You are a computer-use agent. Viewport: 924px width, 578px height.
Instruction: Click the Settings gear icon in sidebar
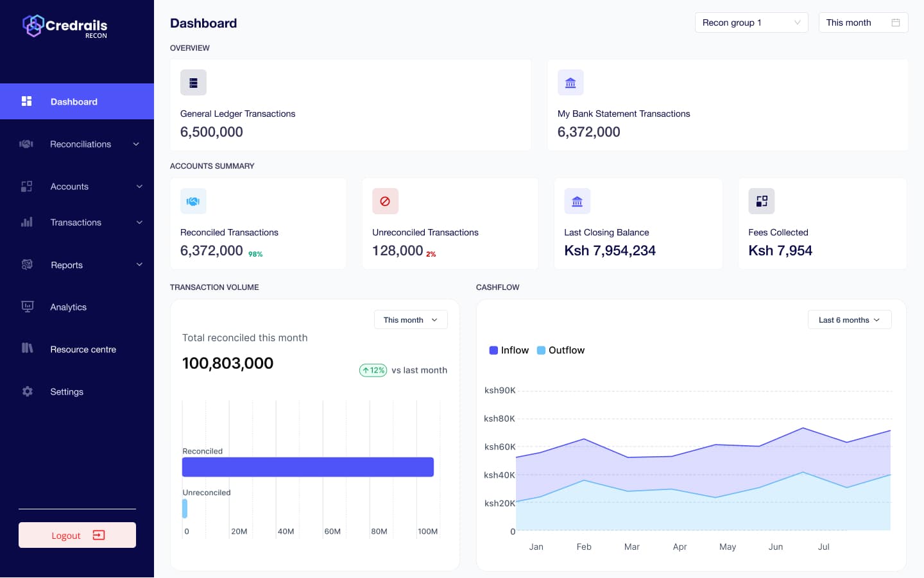[x=27, y=391]
